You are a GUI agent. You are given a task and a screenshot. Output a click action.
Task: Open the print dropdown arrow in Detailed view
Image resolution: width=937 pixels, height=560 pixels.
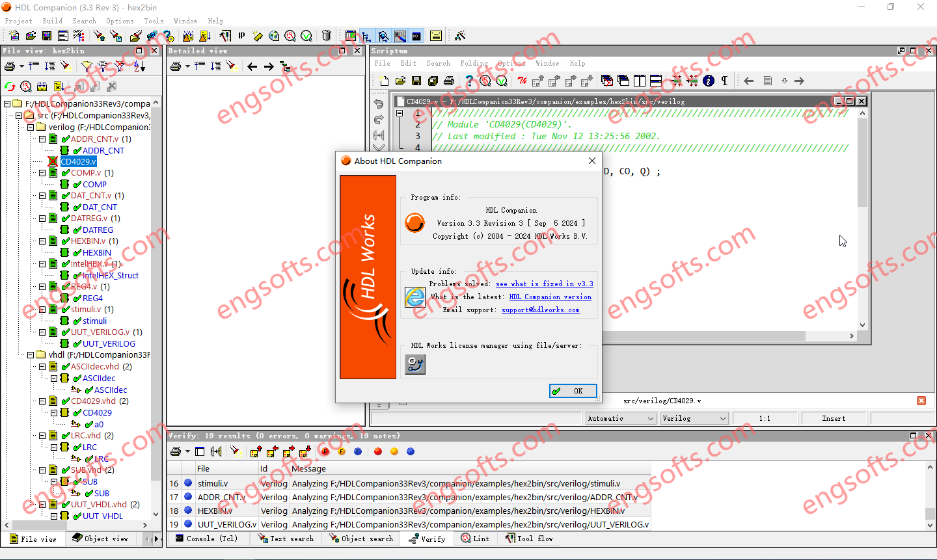[x=187, y=66]
